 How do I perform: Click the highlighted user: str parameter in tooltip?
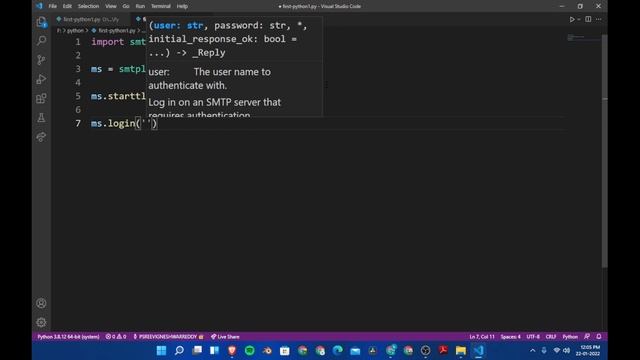click(x=178, y=25)
